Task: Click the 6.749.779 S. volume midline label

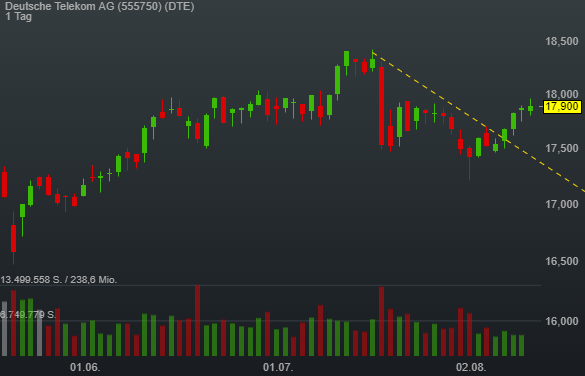Action: 28,314
